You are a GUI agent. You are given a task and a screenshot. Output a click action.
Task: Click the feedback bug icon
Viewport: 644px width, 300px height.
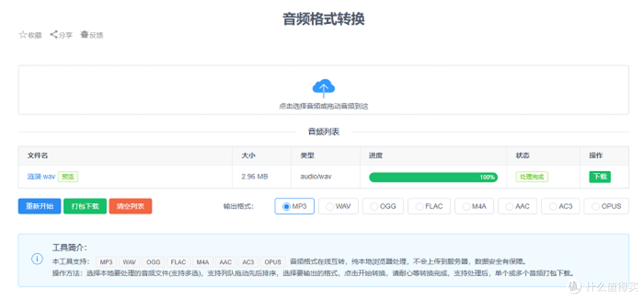(84, 35)
